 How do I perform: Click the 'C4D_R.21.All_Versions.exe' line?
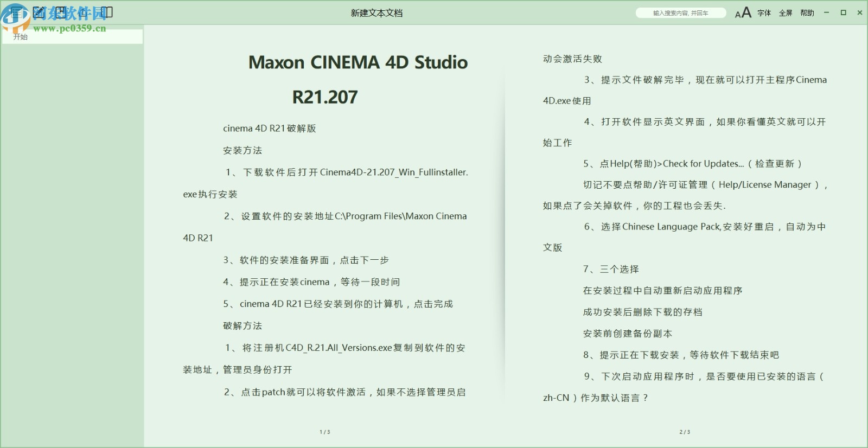(345, 348)
